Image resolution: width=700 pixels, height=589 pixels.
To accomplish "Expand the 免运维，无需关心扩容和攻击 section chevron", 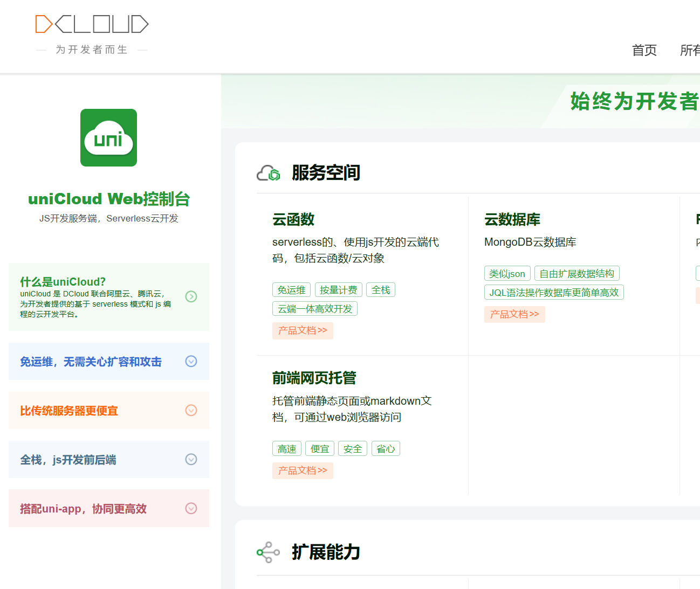I will (191, 361).
